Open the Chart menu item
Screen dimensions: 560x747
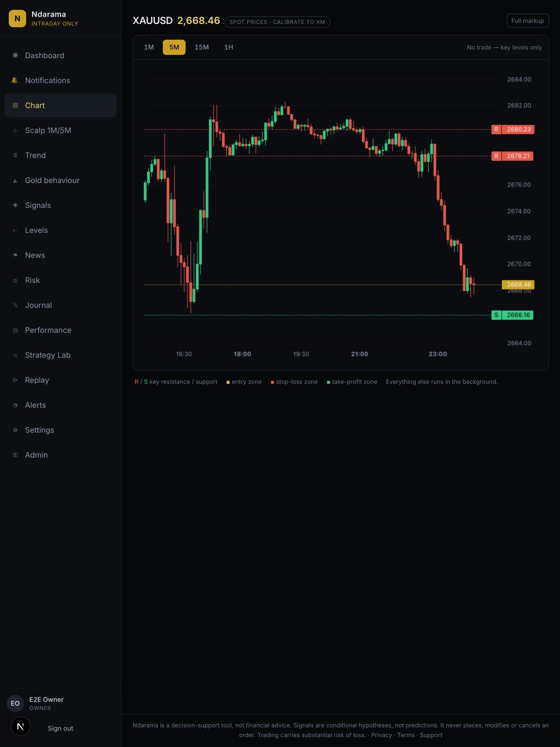coord(60,105)
